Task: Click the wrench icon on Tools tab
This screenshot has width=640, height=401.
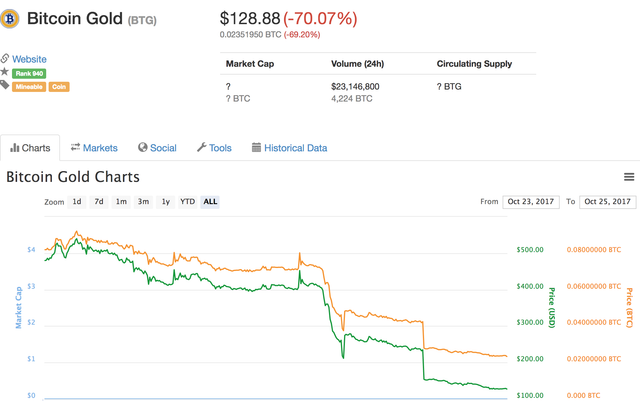Action: tap(202, 147)
